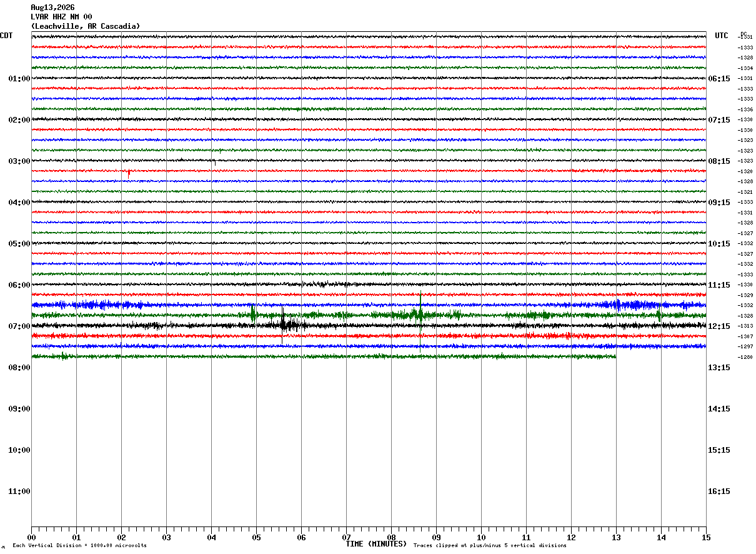Viewport: 756px width, 554px height.
Task: Select the Each Vertical Division microvolts note
Action: [x=79, y=546]
